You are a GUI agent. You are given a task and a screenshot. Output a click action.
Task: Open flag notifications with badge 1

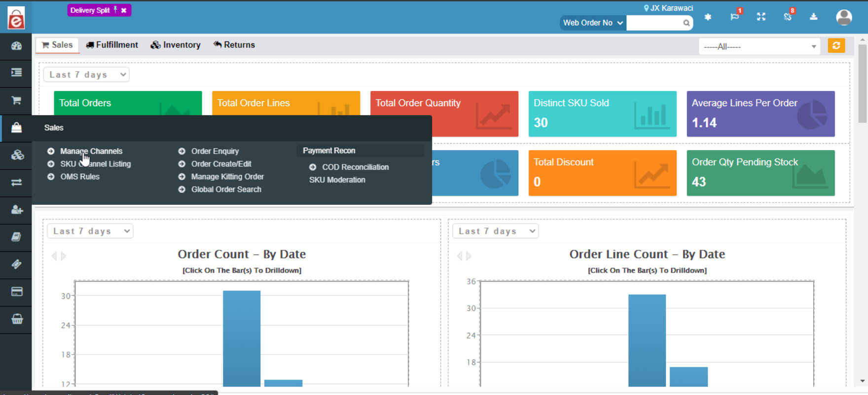[735, 16]
